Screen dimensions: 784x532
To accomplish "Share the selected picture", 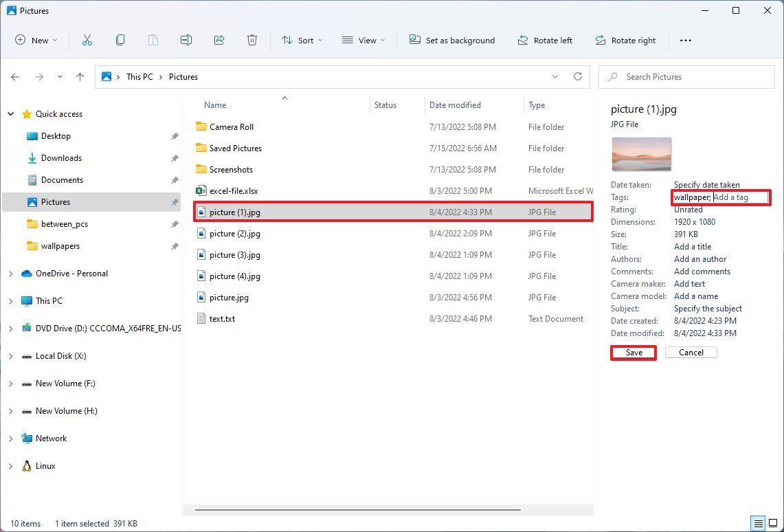I will click(x=219, y=40).
